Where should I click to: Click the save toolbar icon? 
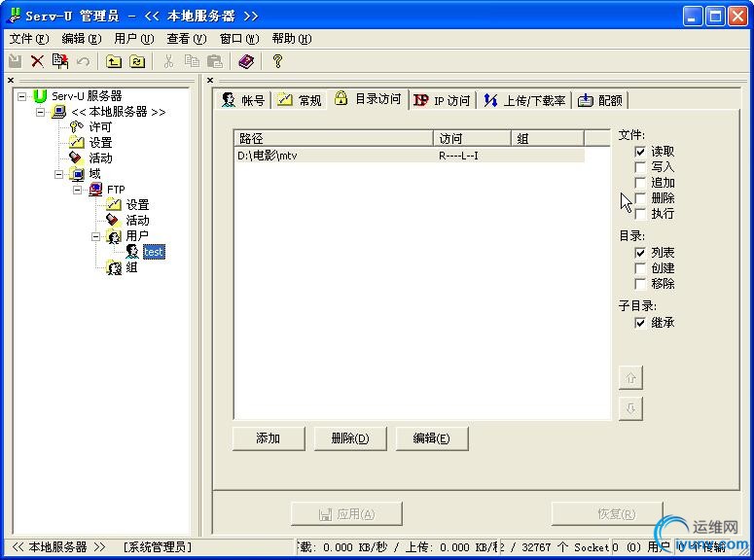tap(15, 61)
